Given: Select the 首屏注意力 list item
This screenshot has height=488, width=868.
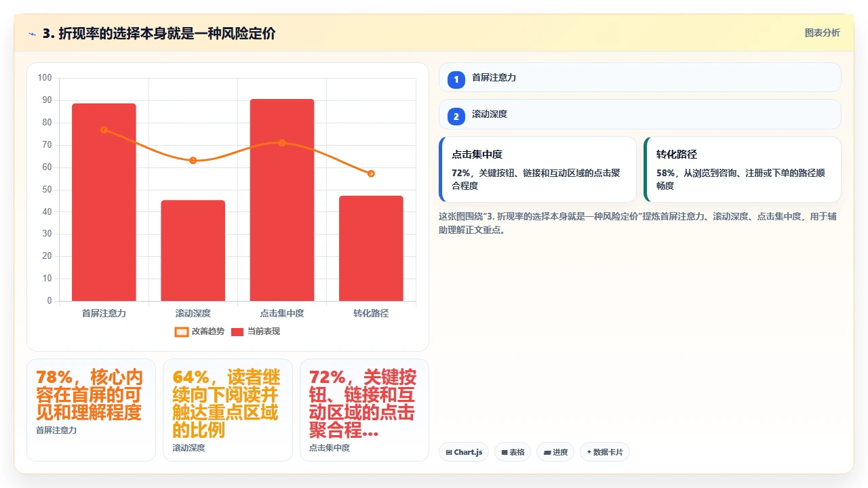Looking at the screenshot, I should click(x=639, y=77).
